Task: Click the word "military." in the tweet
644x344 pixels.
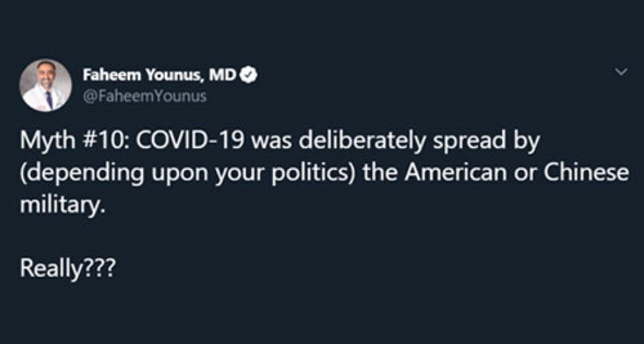Action: 60,205
